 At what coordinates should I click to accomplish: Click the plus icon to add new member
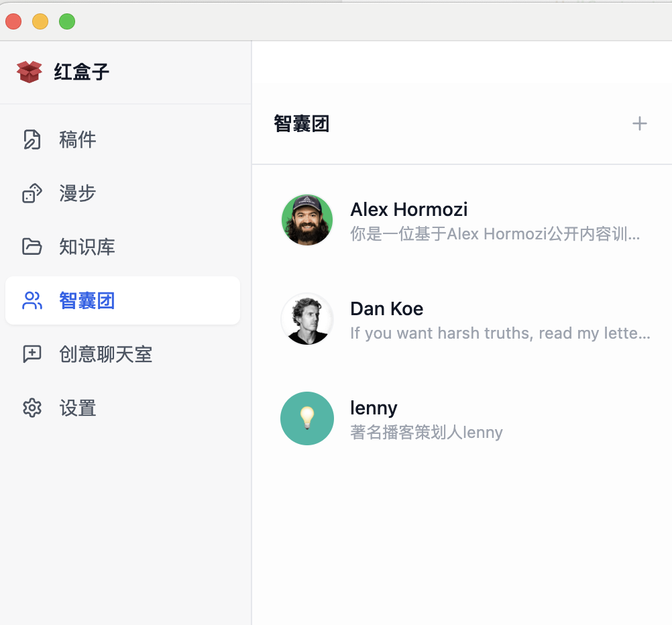639,123
